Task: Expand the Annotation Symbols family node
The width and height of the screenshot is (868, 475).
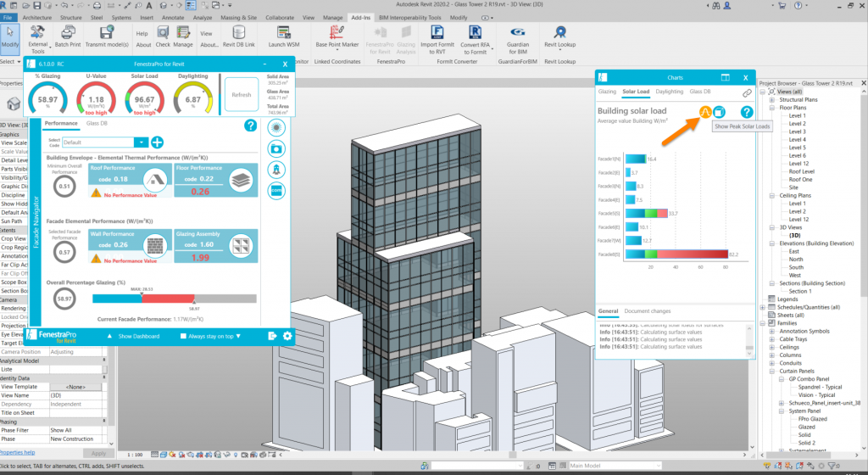Action: point(771,331)
